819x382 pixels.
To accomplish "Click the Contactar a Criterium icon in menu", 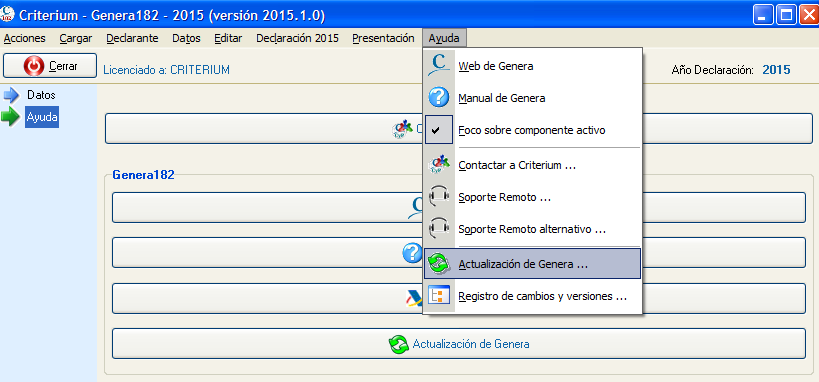I will [x=439, y=165].
